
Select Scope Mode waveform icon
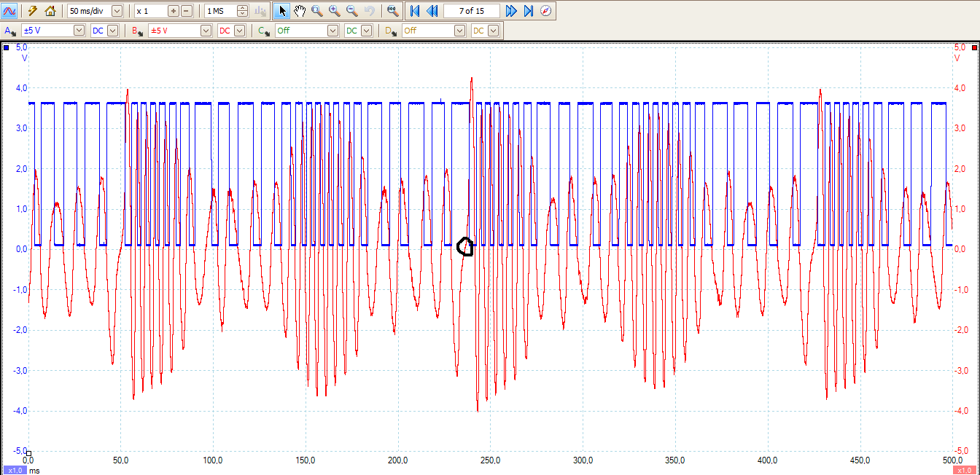10,11
